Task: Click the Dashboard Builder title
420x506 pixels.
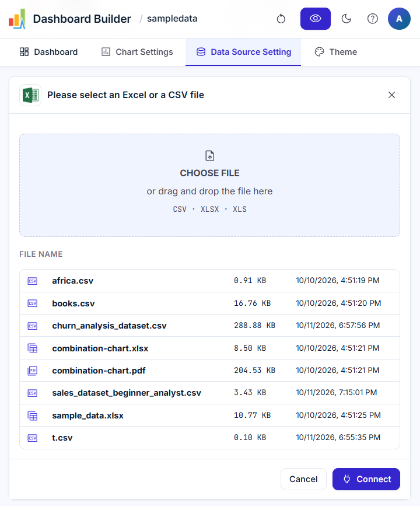Action: click(x=82, y=19)
